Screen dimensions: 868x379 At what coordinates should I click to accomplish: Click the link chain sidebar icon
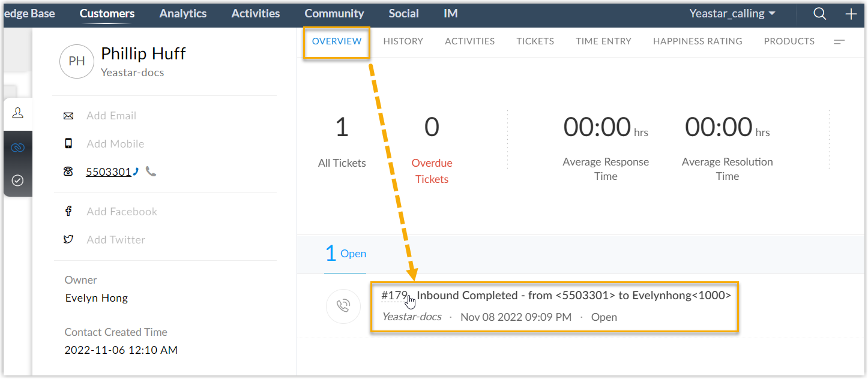(x=17, y=147)
